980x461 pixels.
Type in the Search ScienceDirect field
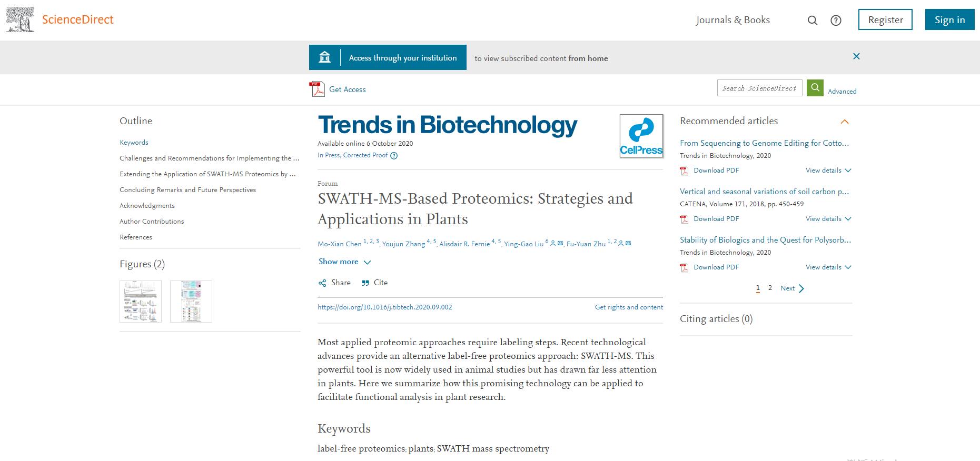click(x=759, y=88)
